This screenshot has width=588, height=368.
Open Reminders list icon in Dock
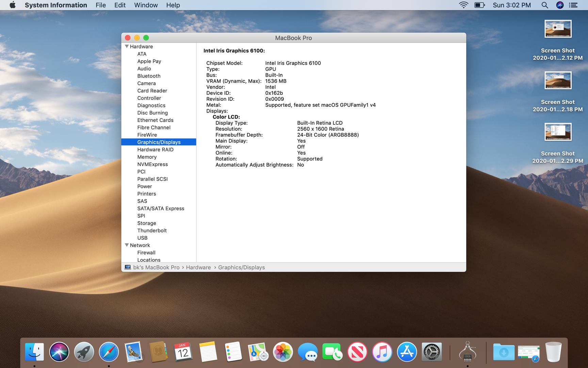click(x=233, y=352)
